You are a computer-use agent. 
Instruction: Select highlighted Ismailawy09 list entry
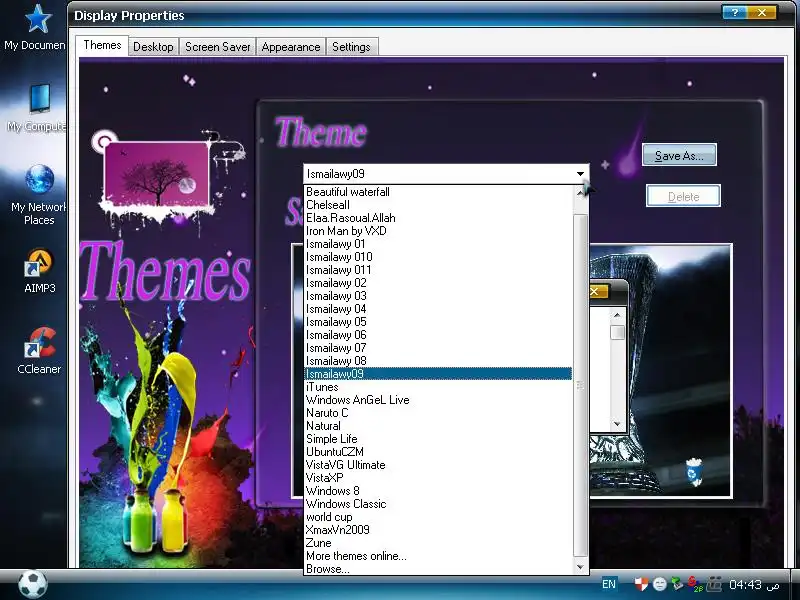point(438,374)
